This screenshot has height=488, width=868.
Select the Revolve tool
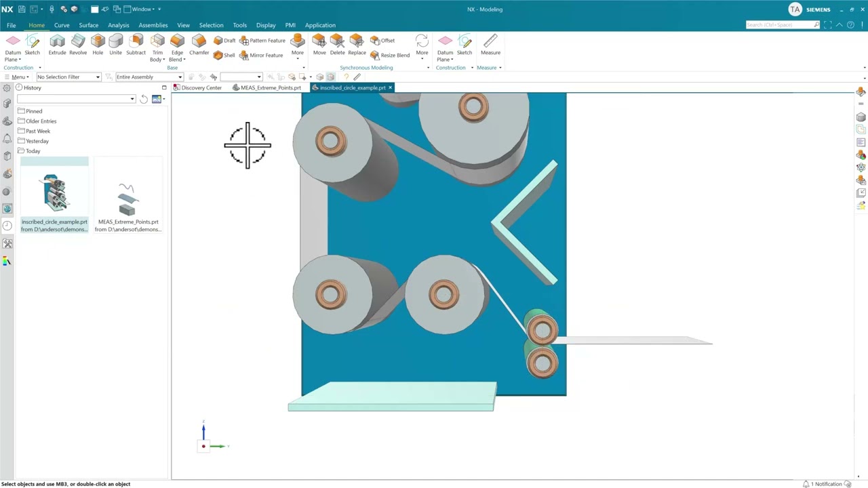(x=78, y=45)
